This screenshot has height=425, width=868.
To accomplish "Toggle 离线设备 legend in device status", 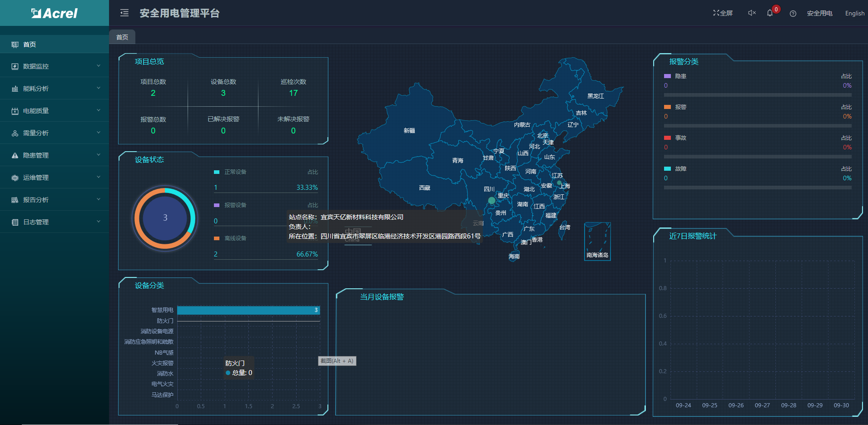I will pos(231,238).
